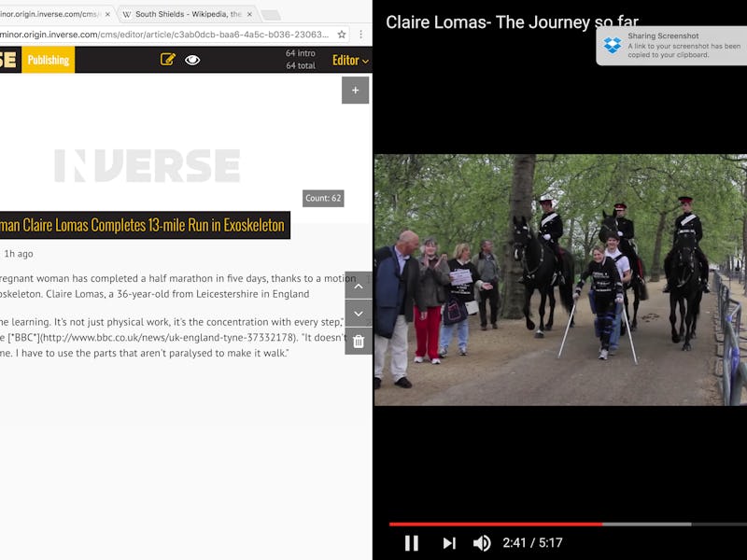Mute the video volume
Viewport: 747px width, 560px height.
[482, 543]
